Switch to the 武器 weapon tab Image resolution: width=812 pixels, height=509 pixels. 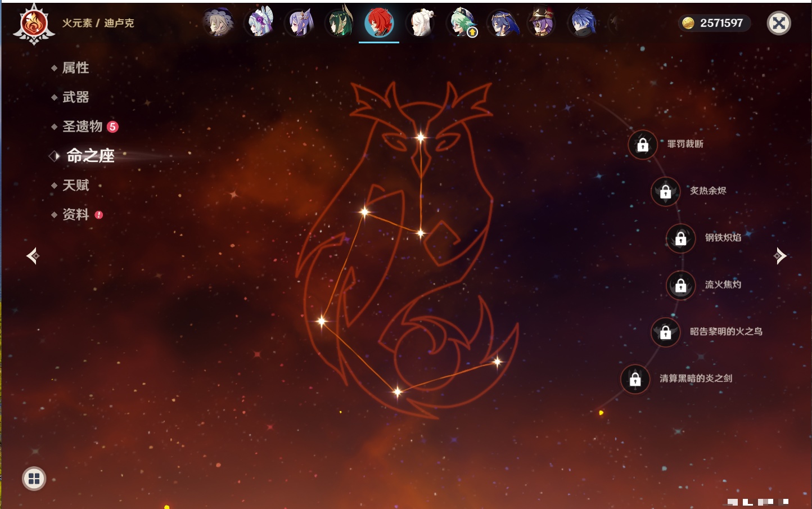click(75, 97)
